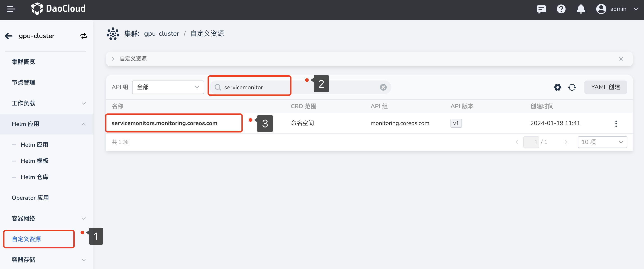The height and width of the screenshot is (269, 644).
Task: Click the YAML 创建 button
Action: click(x=605, y=87)
